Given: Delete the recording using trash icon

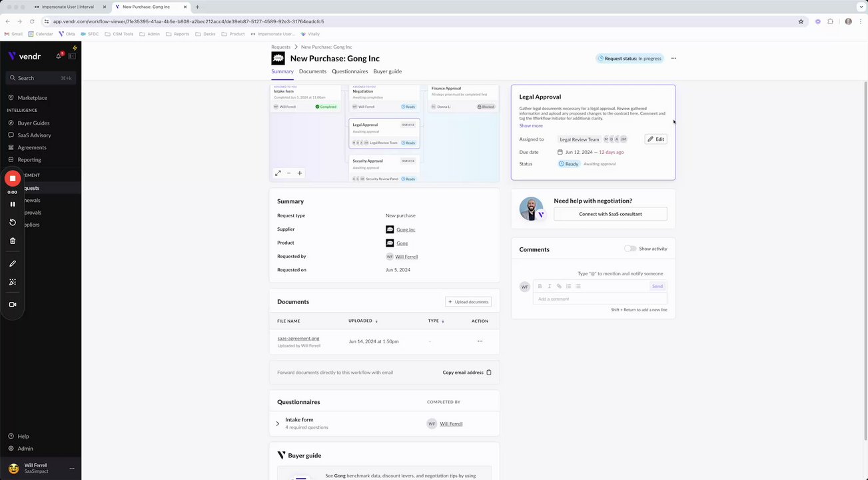Looking at the screenshot, I should 13,241.
